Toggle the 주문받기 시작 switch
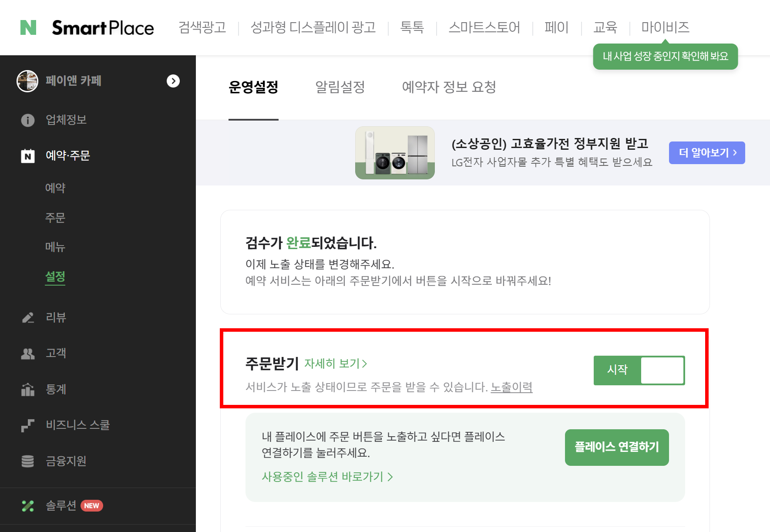Viewport: 770px width, 532px height. [639, 370]
